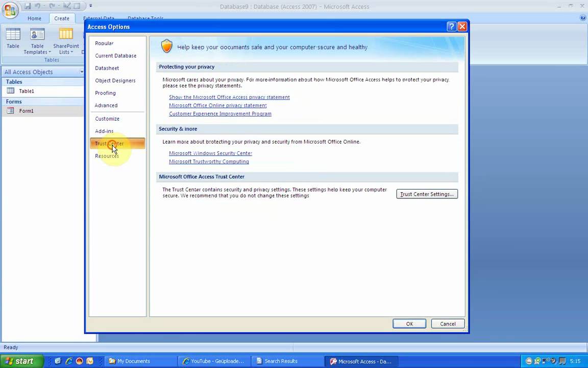Click the Table icon in the ribbon

click(x=13, y=38)
